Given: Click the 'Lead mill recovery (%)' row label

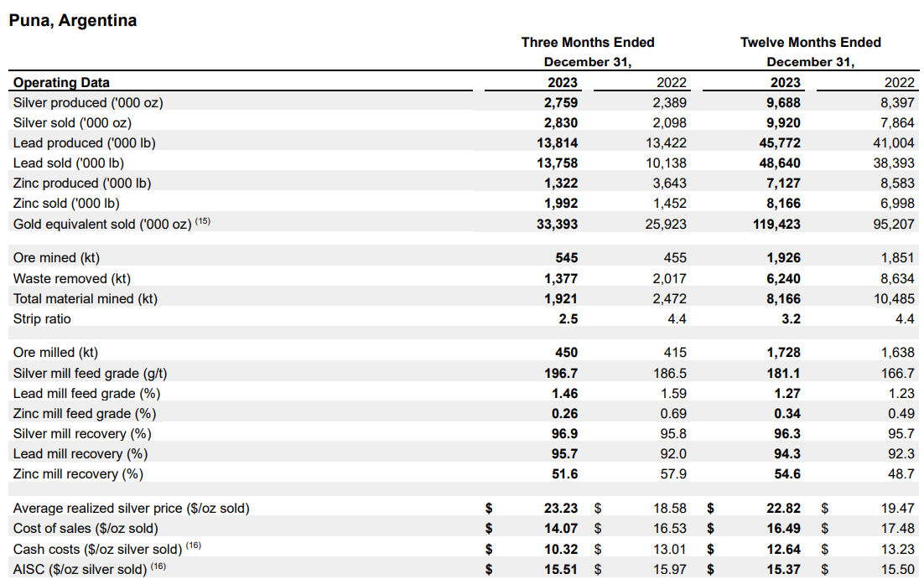Looking at the screenshot, I should tap(80, 453).
